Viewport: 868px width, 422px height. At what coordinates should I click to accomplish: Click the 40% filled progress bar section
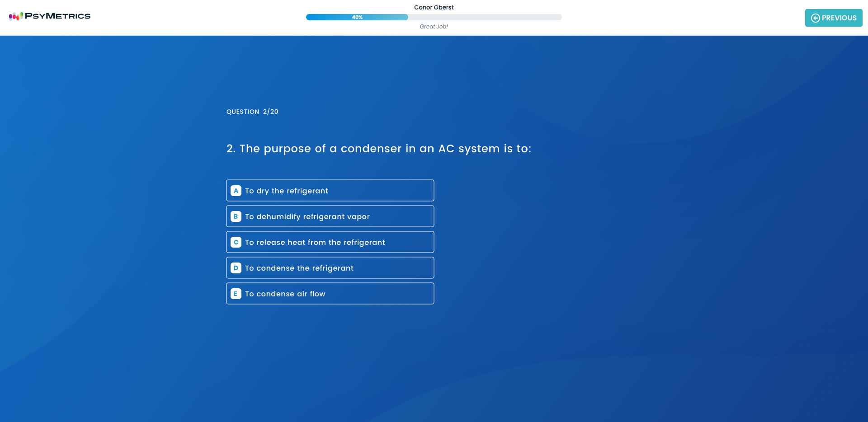point(357,17)
